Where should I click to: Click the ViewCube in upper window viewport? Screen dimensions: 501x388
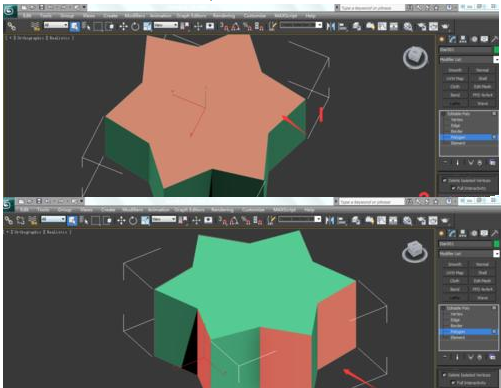415,57
